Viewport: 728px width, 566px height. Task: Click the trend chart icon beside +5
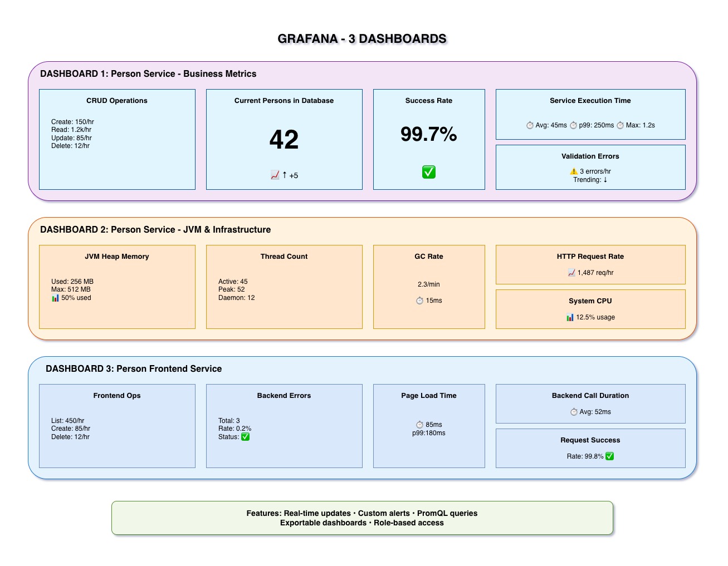click(x=275, y=175)
